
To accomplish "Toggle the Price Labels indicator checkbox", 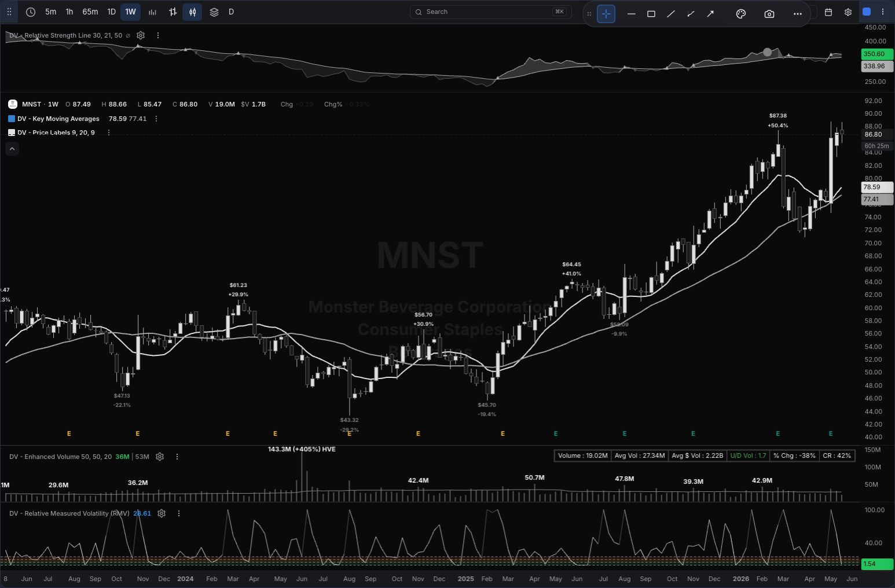I will [12, 133].
